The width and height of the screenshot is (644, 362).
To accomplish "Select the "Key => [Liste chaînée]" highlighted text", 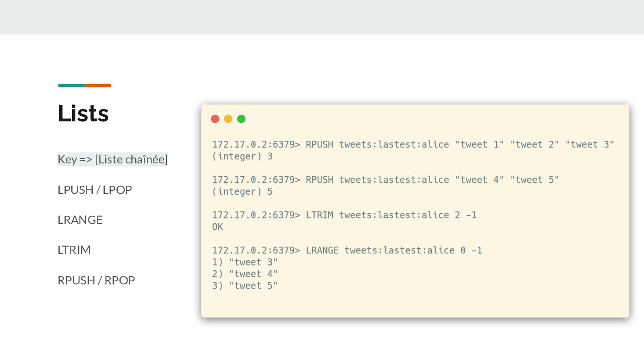I will click(112, 160).
